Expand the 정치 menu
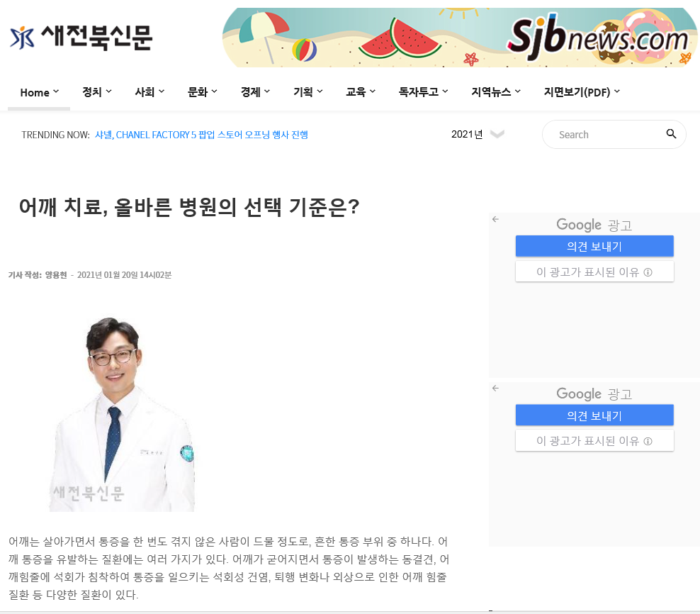 point(97,92)
